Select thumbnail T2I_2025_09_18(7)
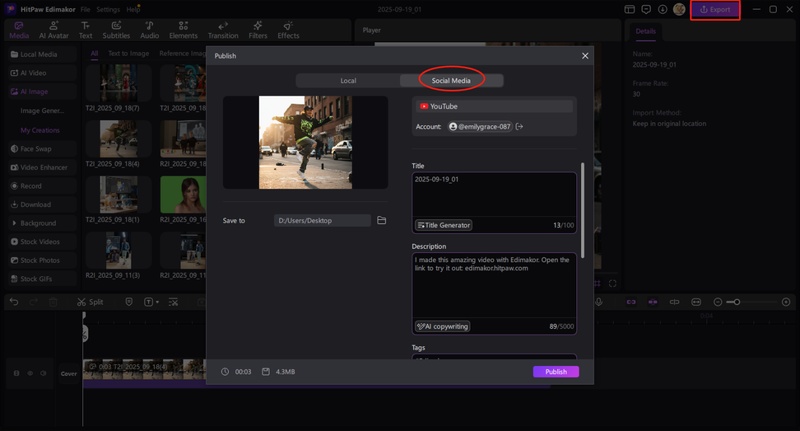This screenshot has width=800, height=431. [x=118, y=84]
